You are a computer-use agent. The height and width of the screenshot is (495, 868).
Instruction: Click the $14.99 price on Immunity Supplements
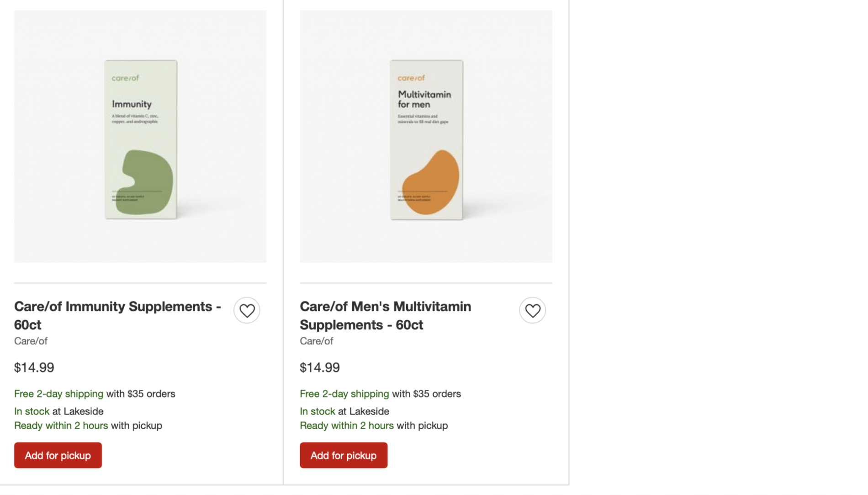click(34, 367)
